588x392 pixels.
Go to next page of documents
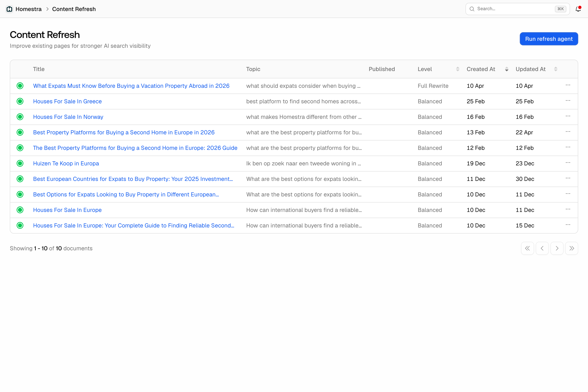tap(557, 248)
